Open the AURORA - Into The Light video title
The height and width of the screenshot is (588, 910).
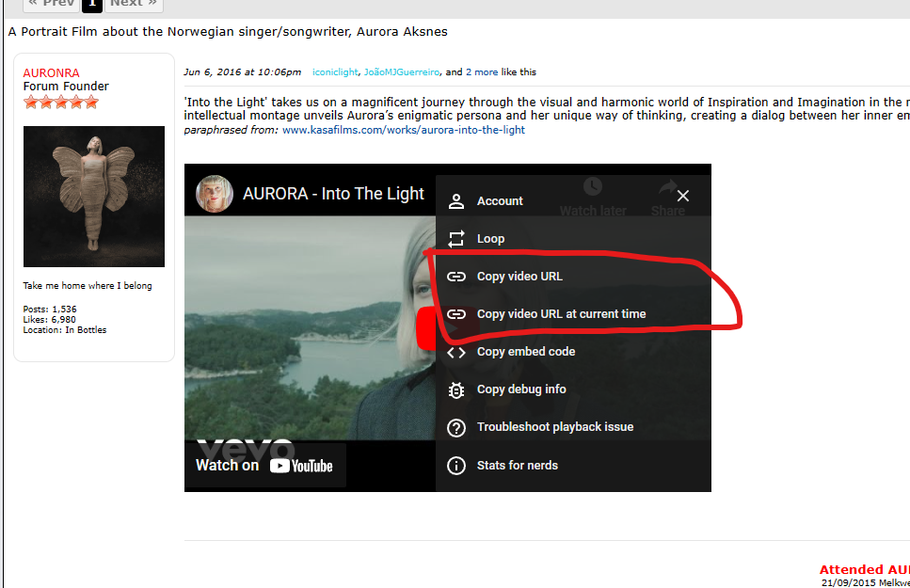(x=333, y=194)
